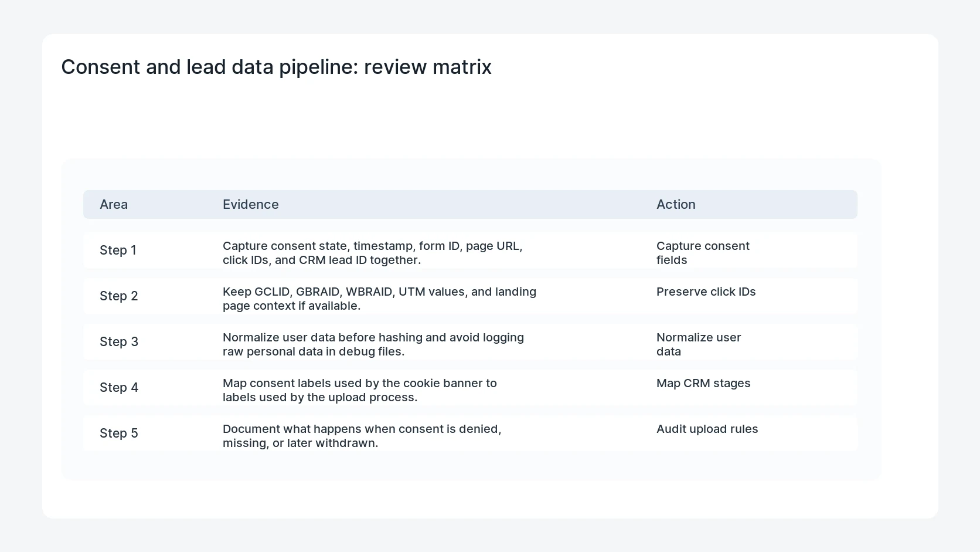Select evidence text about normalizing before hashing
Screen dimensions: 980x552
(373, 344)
